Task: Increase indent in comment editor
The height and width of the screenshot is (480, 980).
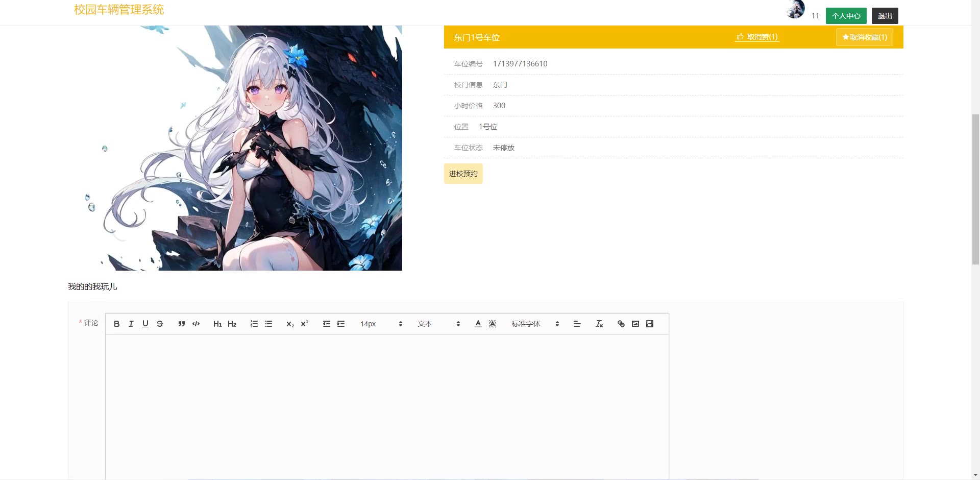Action: [x=341, y=324]
